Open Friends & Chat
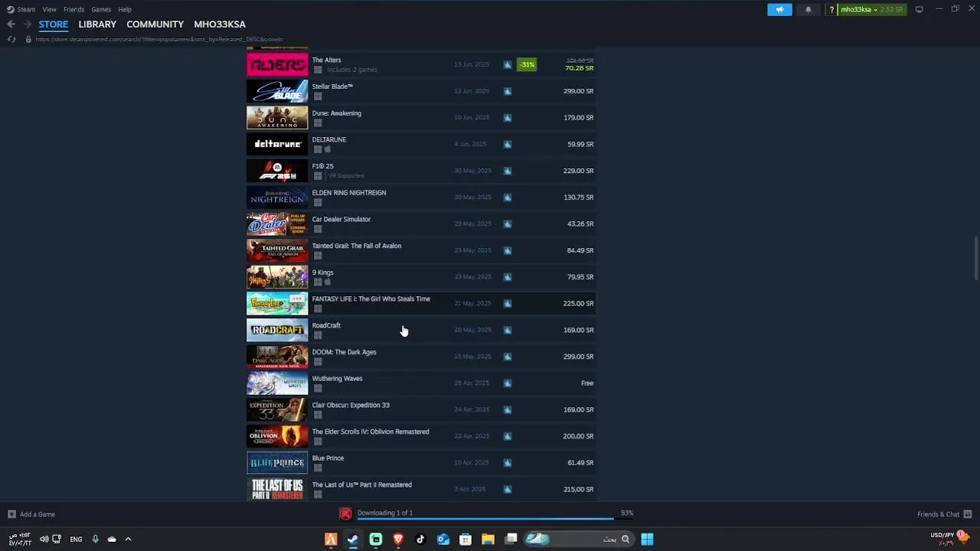The height and width of the screenshot is (551, 980). click(944, 514)
